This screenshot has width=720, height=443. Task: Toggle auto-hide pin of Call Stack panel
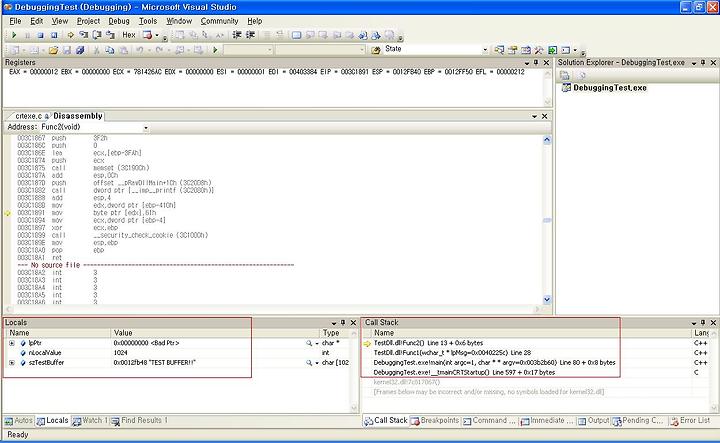click(703, 323)
